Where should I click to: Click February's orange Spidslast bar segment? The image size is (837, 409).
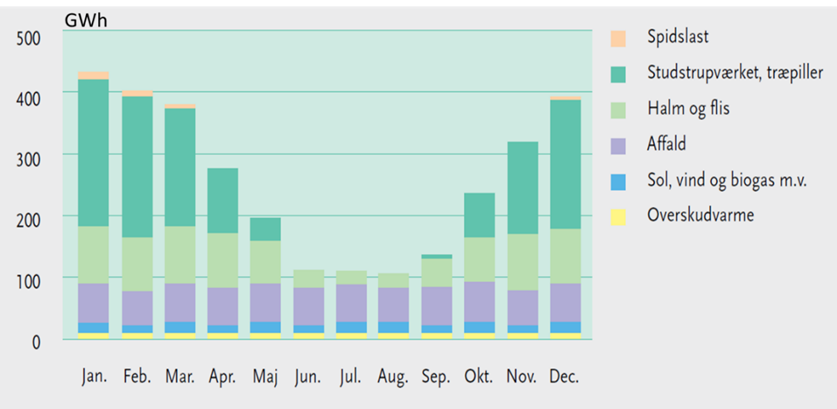137,93
